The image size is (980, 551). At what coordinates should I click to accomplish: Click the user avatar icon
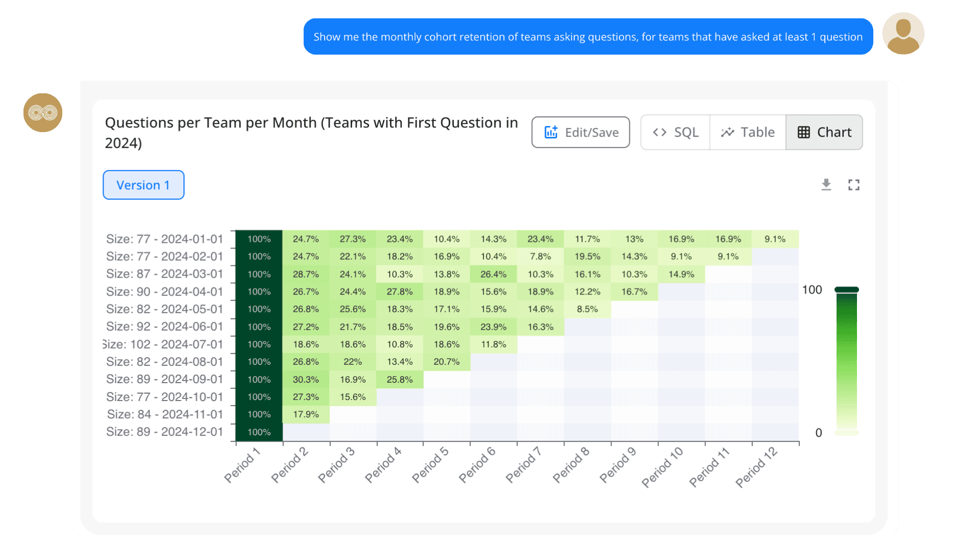[903, 34]
